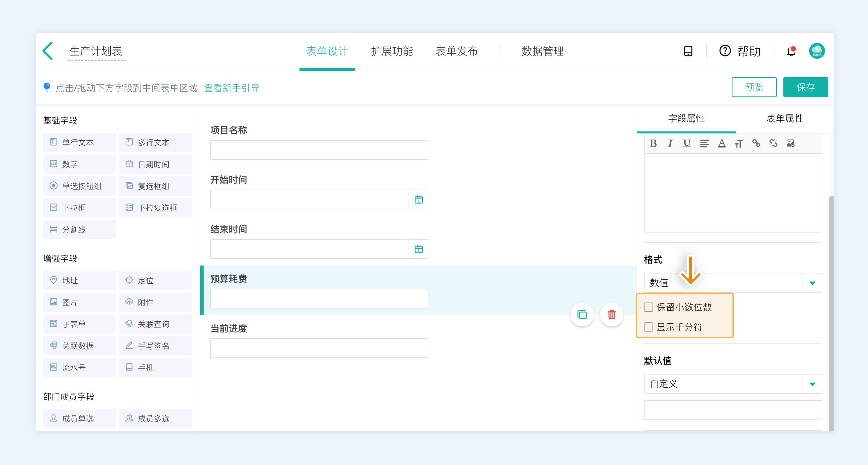Switch to 表单属性 tab
The image size is (868, 465).
(x=784, y=118)
